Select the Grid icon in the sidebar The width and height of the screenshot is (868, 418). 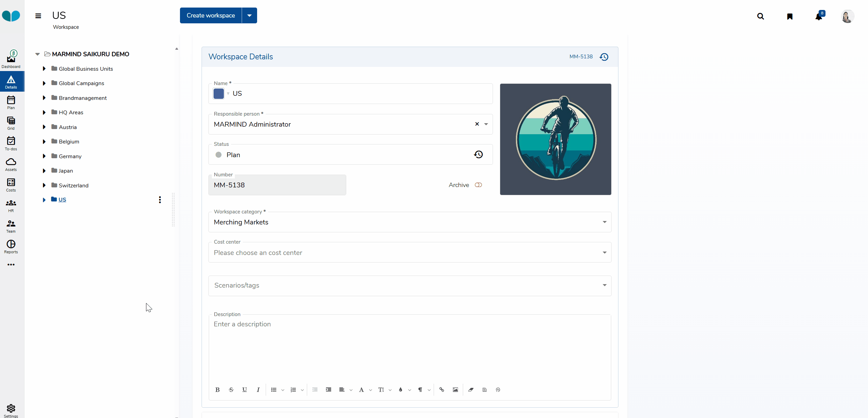pyautogui.click(x=11, y=123)
